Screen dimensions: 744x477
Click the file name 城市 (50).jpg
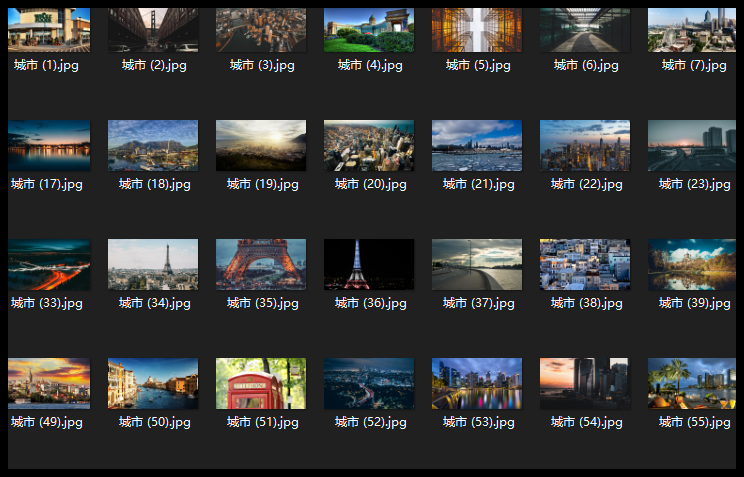pos(155,422)
